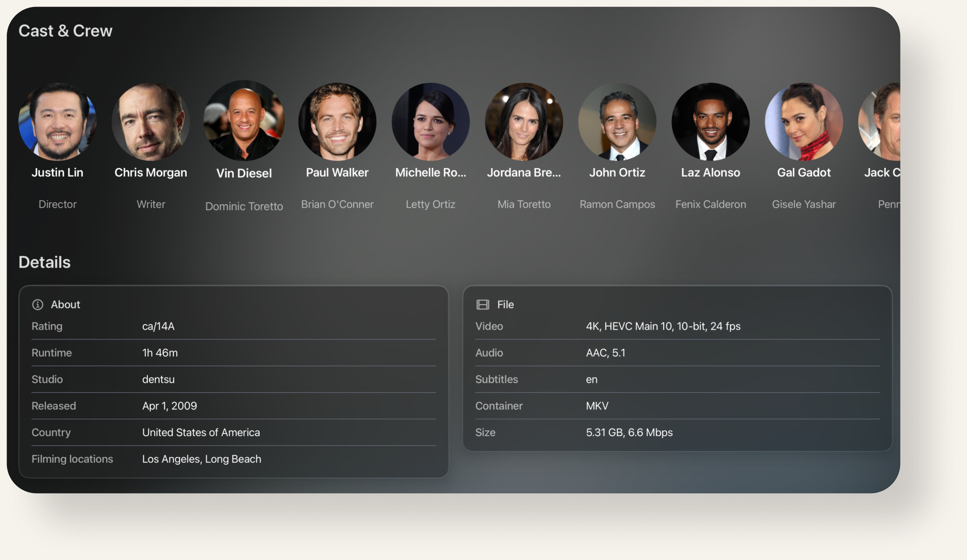Click the Justin Lin name label
The width and height of the screenshot is (967, 560).
coord(58,173)
